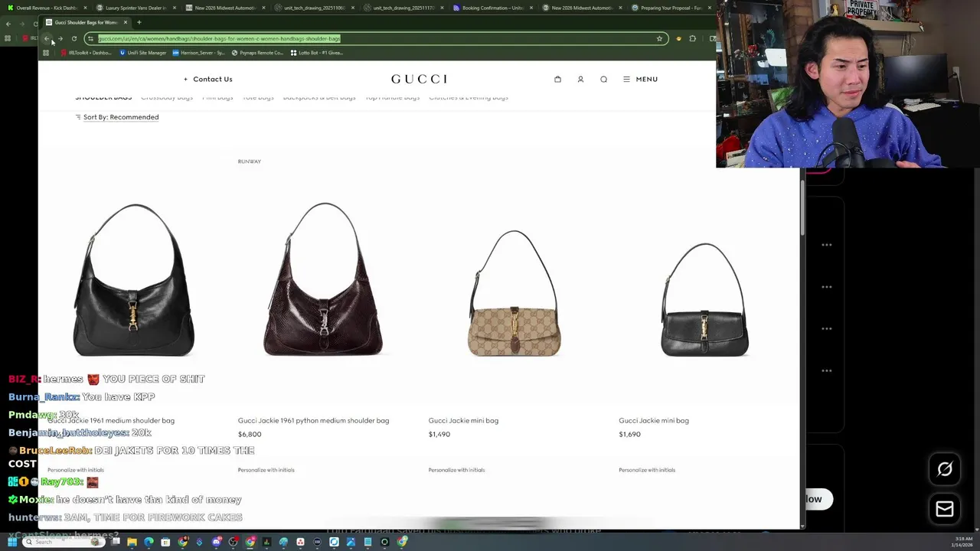The height and width of the screenshot is (551, 980).
Task: Open the search magnifier on Gucci header
Action: (x=603, y=79)
